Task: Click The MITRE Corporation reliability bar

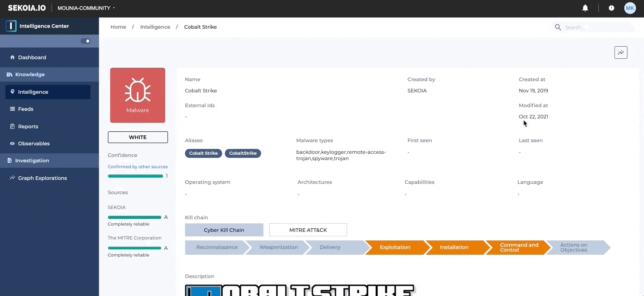Action: point(134,248)
